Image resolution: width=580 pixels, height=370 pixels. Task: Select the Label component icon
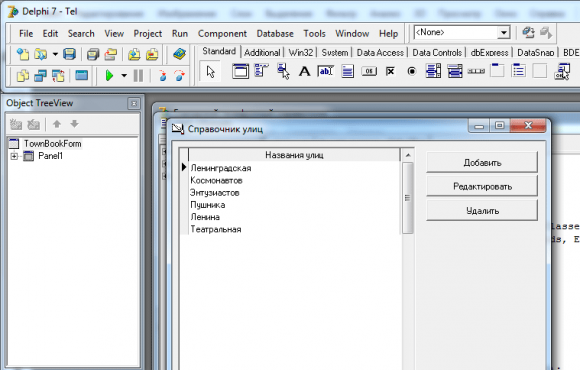pos(304,71)
